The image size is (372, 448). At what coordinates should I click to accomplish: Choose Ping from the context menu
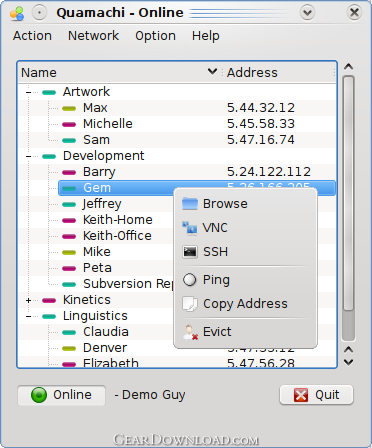245,280
